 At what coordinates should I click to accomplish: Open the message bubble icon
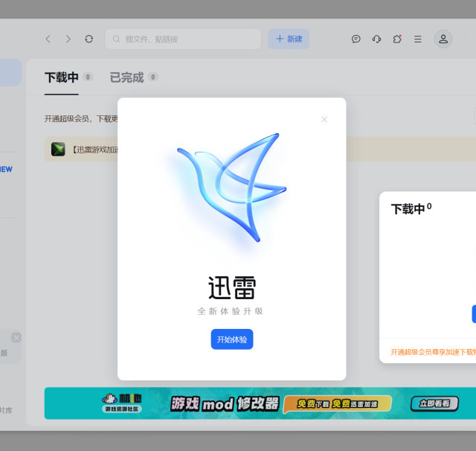(356, 39)
